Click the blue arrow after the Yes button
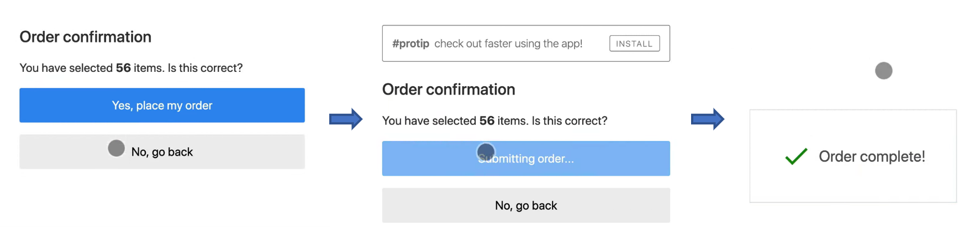 346,119
